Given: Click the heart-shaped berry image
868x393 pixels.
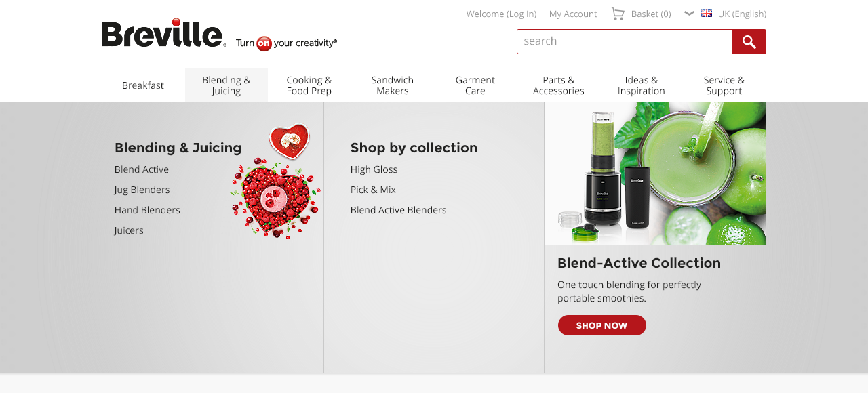Looking at the screenshot, I should pos(275,181).
